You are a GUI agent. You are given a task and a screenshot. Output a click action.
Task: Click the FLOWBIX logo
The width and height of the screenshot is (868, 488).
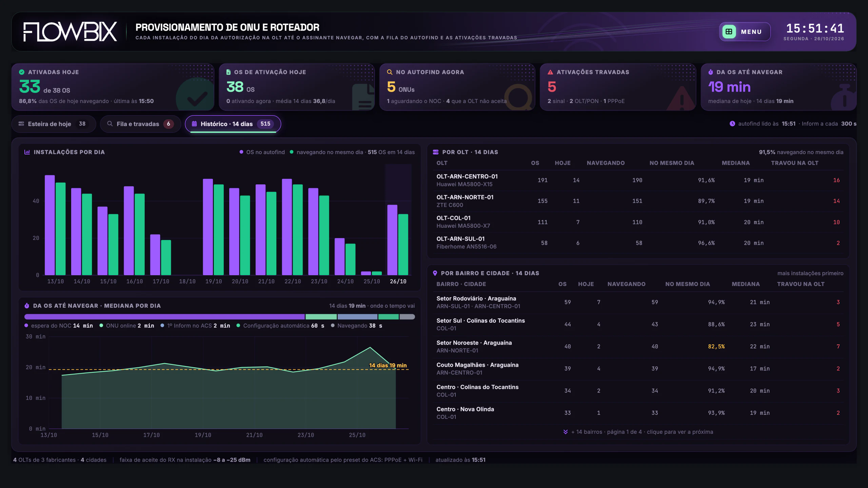coord(70,32)
